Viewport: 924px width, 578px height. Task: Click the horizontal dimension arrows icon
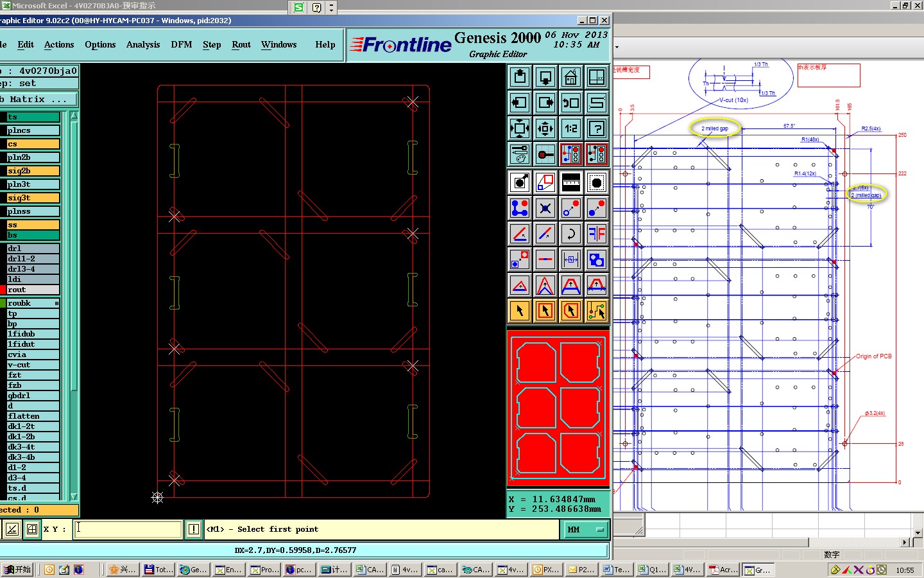[571, 260]
